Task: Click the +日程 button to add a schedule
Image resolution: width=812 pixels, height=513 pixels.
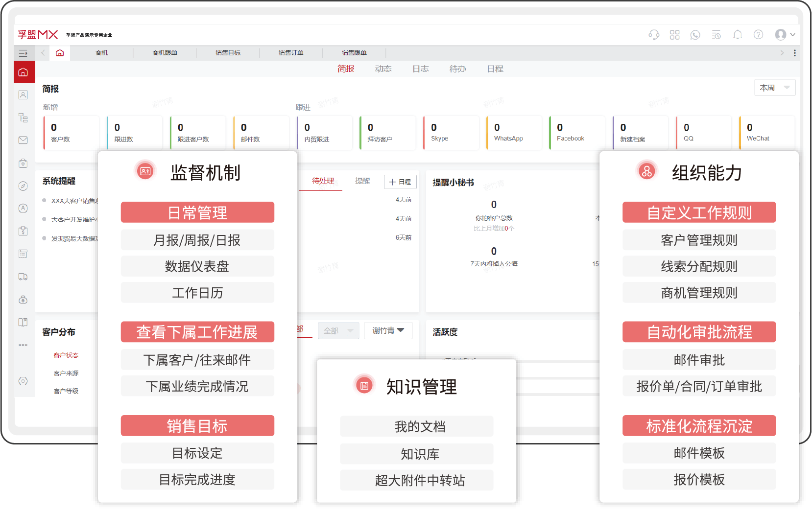Action: click(x=400, y=182)
